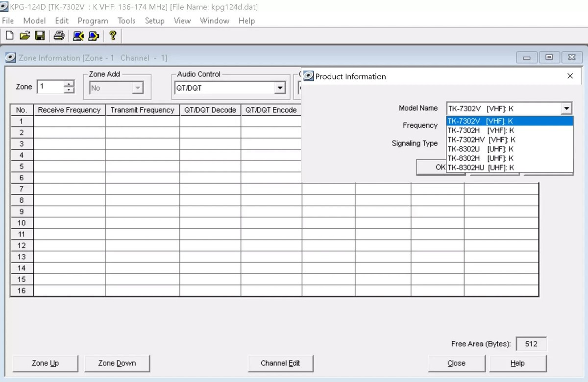
Task: Open help via question mark icon
Action: pyautogui.click(x=113, y=36)
